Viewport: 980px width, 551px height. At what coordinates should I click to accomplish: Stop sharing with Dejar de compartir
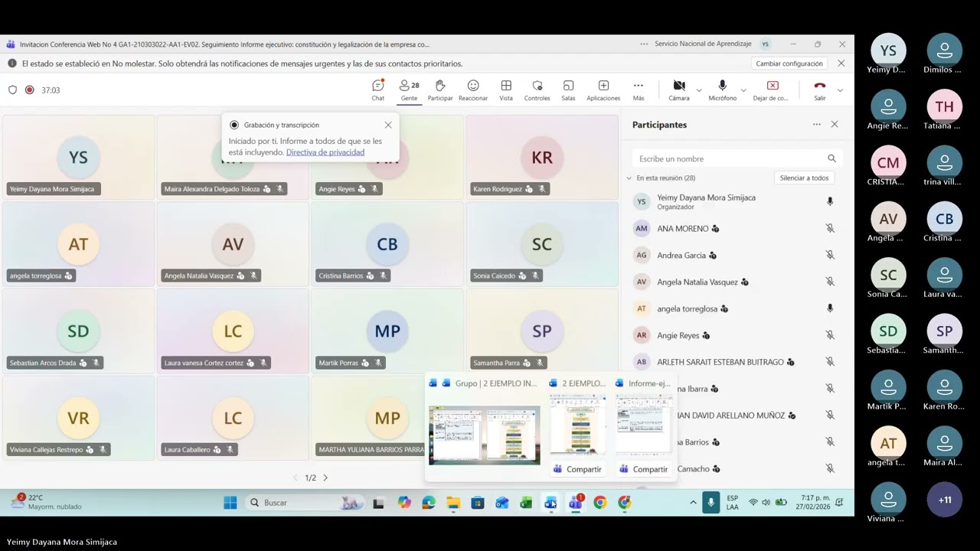771,90
